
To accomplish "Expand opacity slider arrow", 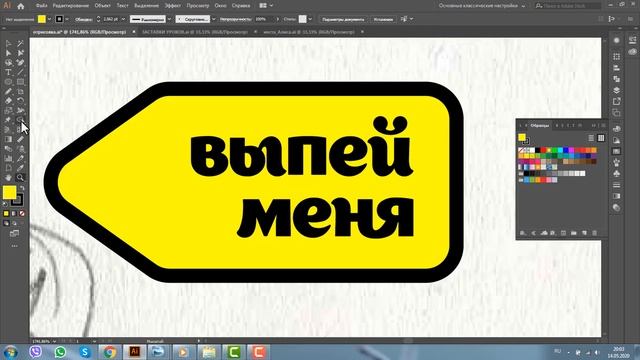I will coord(278,19).
